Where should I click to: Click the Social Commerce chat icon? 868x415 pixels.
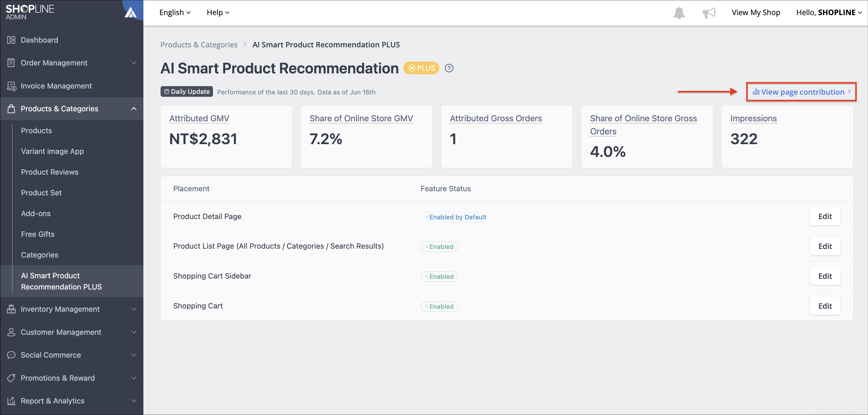coord(11,355)
